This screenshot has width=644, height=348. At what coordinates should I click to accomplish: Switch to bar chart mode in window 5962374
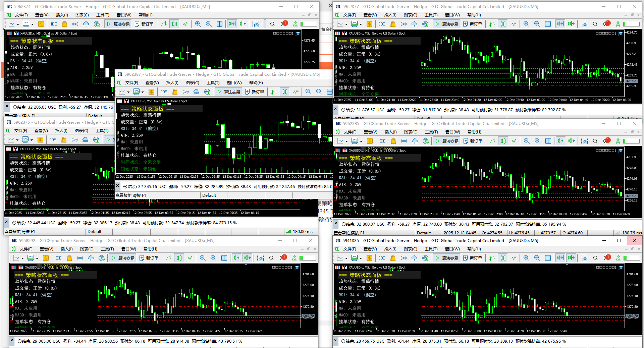click(x=164, y=24)
